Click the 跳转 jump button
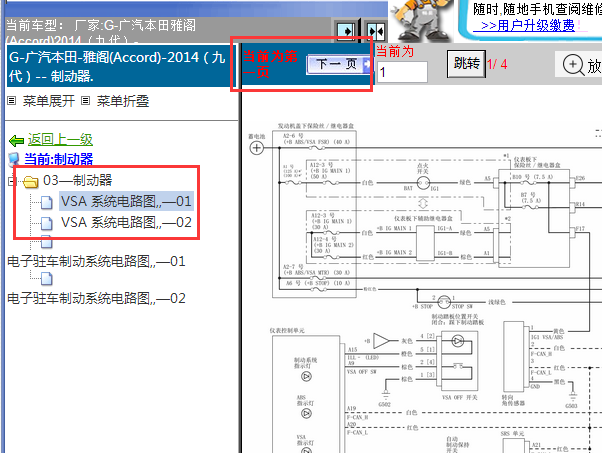This screenshot has height=453, width=602. coord(466,63)
